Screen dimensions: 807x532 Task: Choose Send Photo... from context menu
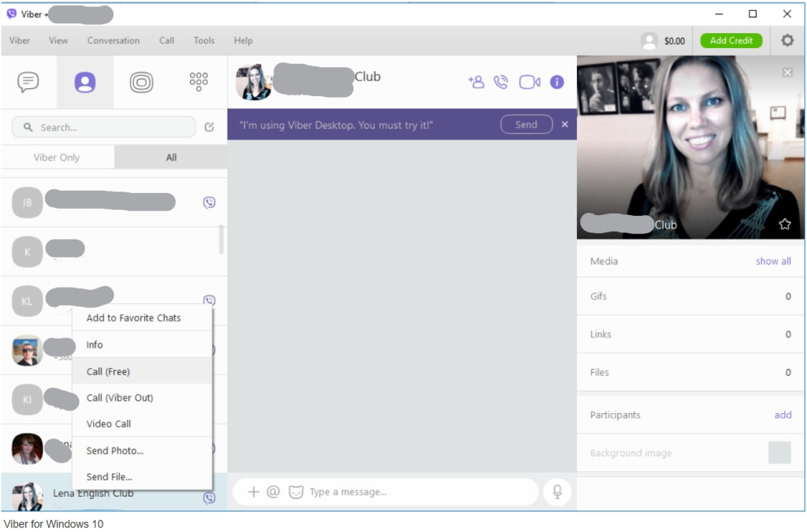coord(142,451)
